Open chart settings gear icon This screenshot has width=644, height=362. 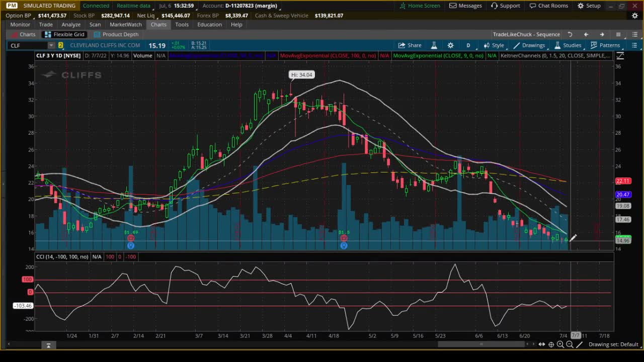(450, 45)
